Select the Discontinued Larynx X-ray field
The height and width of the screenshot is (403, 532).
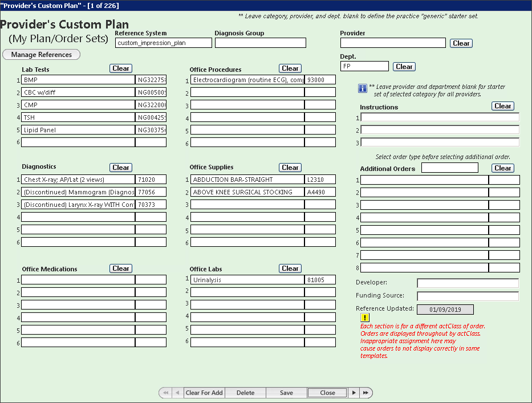78,205
